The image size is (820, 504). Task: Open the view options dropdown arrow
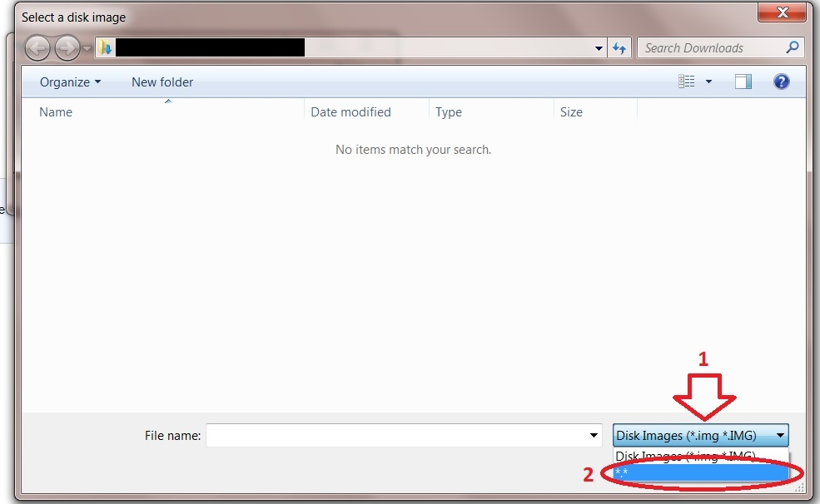click(708, 82)
